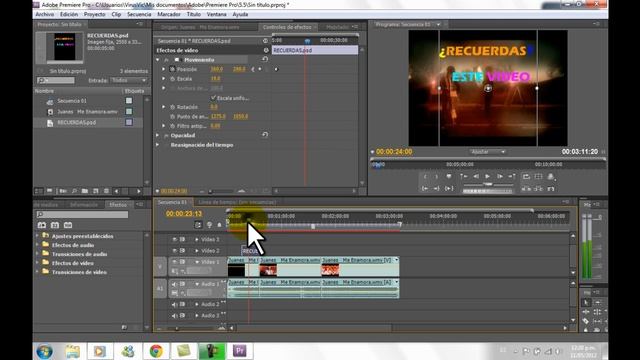
Task: Open the Marcador menu
Action: click(x=169, y=14)
